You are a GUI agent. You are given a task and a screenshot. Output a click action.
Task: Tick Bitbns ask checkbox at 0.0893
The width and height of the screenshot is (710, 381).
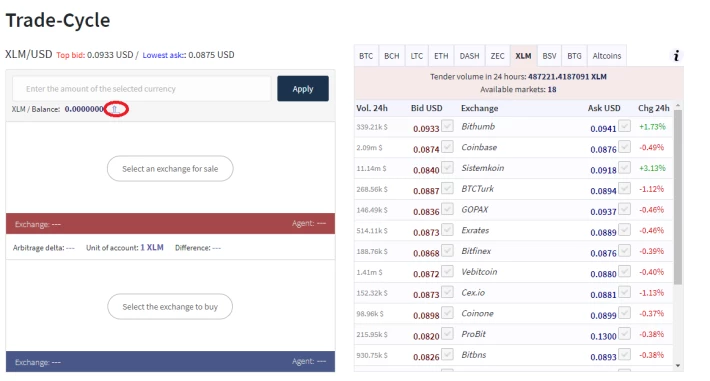[x=624, y=354]
